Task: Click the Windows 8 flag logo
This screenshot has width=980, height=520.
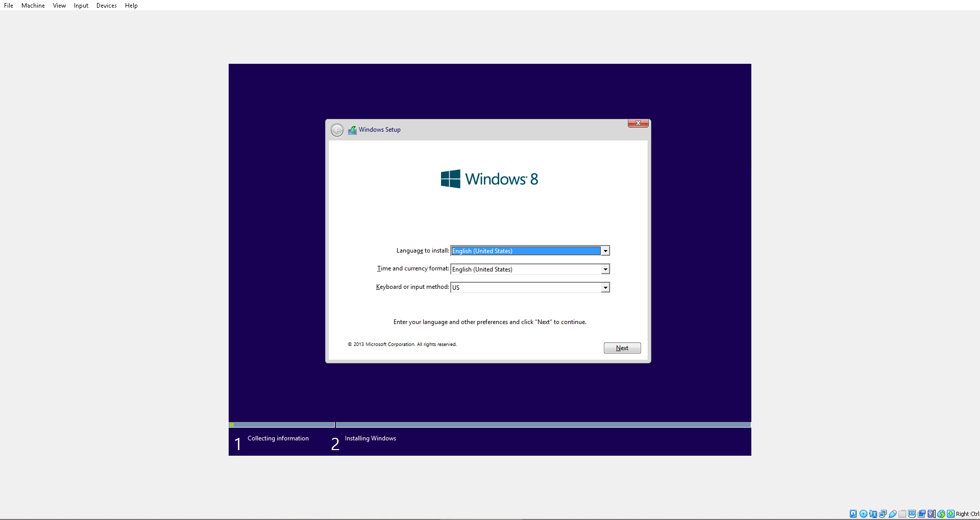Action: coord(451,179)
